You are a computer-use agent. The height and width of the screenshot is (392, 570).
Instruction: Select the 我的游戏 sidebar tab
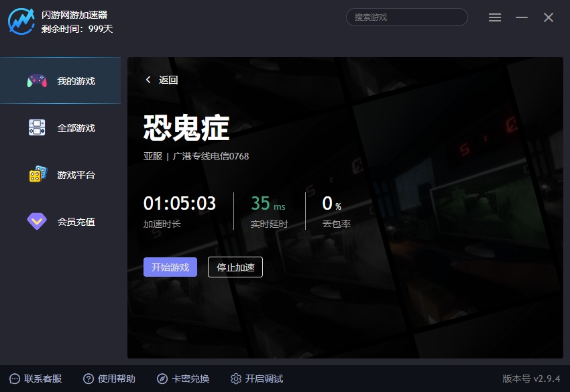pyautogui.click(x=76, y=81)
